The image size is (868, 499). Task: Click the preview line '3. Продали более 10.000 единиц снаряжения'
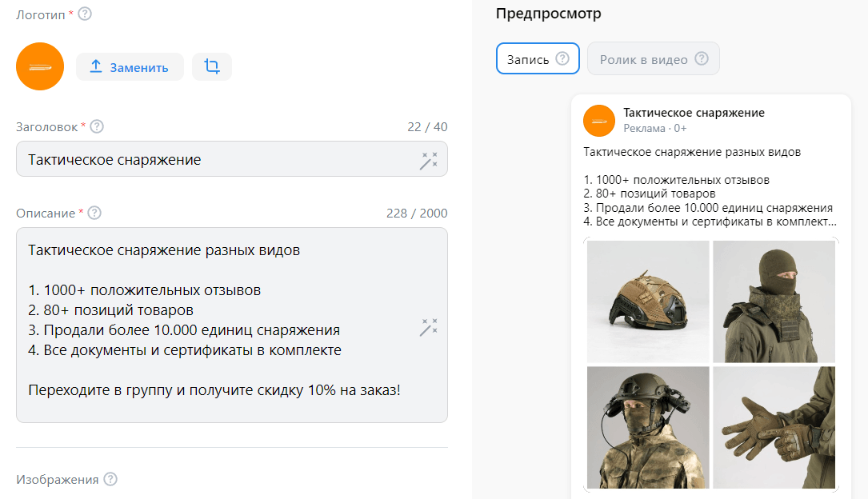[708, 208]
